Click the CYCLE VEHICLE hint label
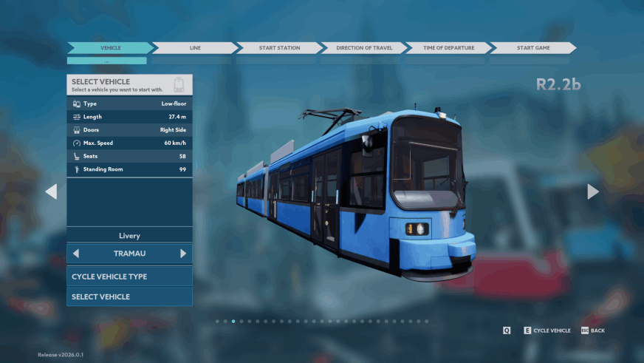 tap(552, 330)
